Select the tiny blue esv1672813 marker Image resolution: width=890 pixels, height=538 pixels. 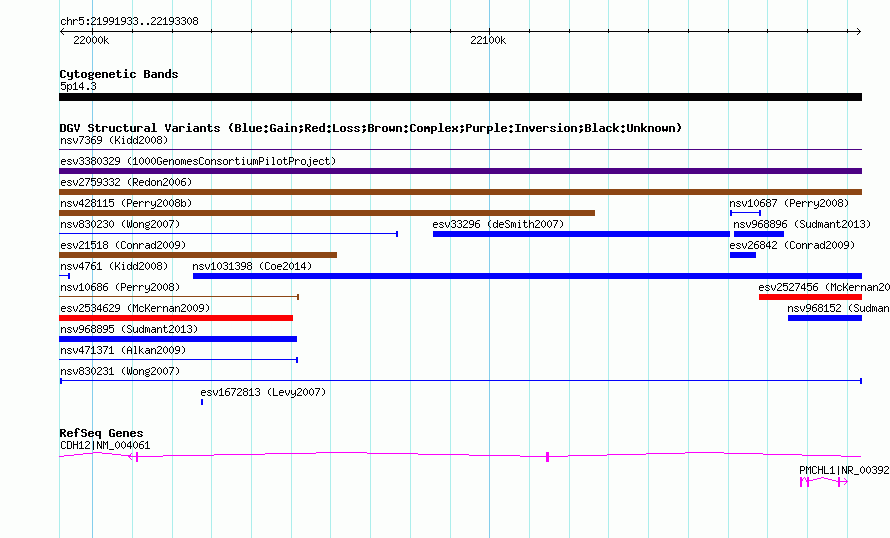point(202,402)
